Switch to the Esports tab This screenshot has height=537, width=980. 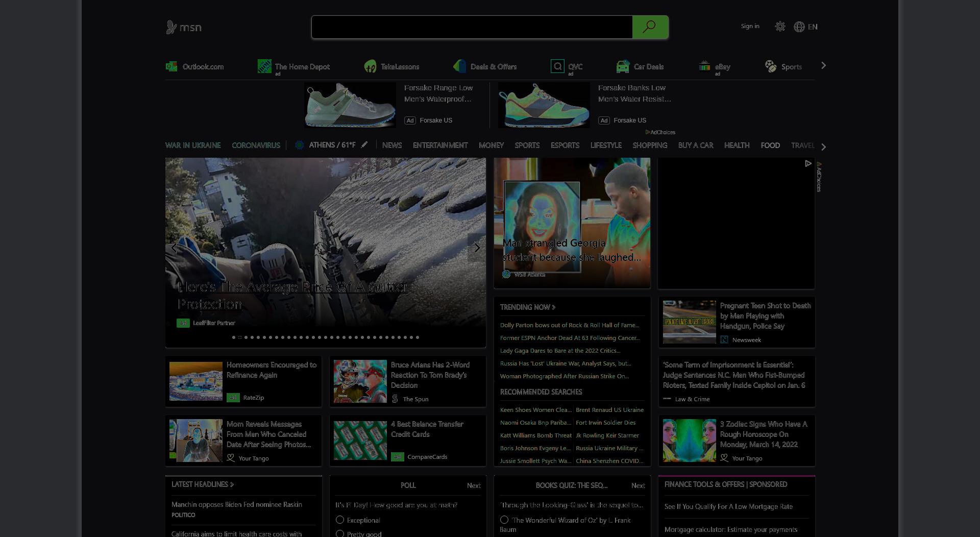click(565, 145)
